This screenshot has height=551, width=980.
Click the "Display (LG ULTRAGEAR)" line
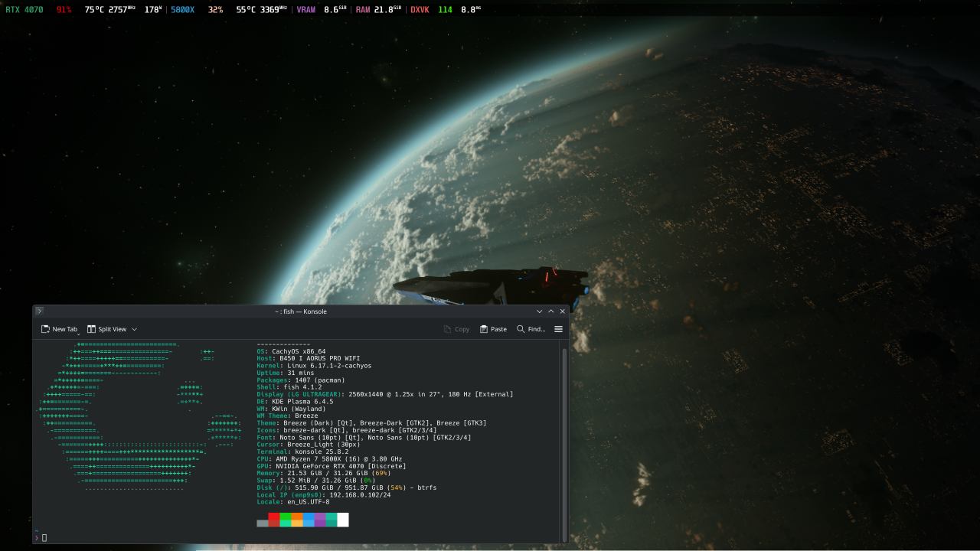pos(385,394)
